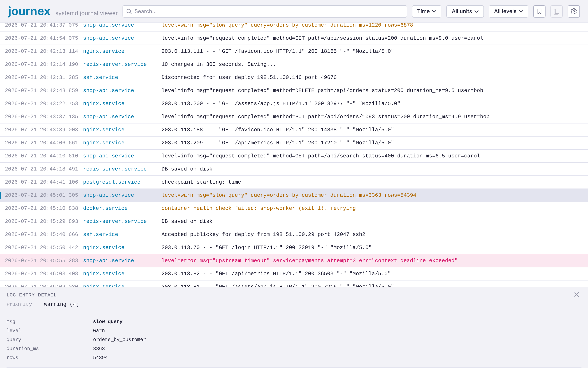Open the All units filter dropdown
Viewport: 588px width, 368px height.
click(465, 11)
